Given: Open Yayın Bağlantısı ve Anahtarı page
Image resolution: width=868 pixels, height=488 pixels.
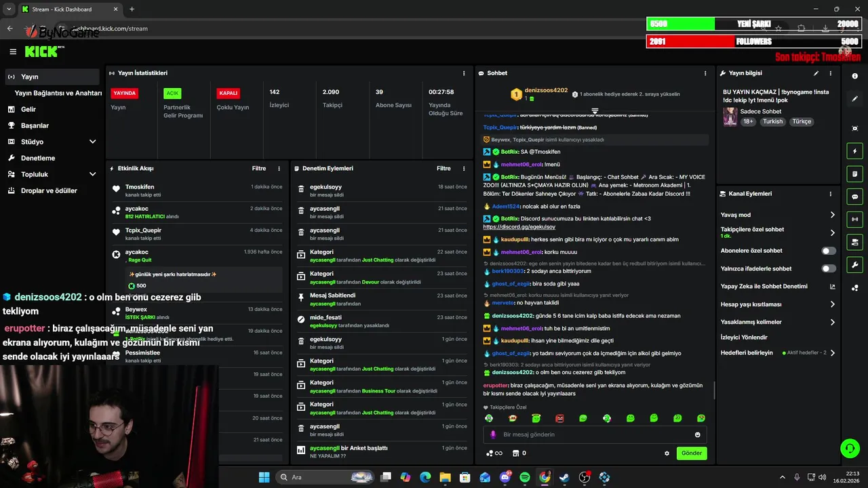Looking at the screenshot, I should pos(58,93).
